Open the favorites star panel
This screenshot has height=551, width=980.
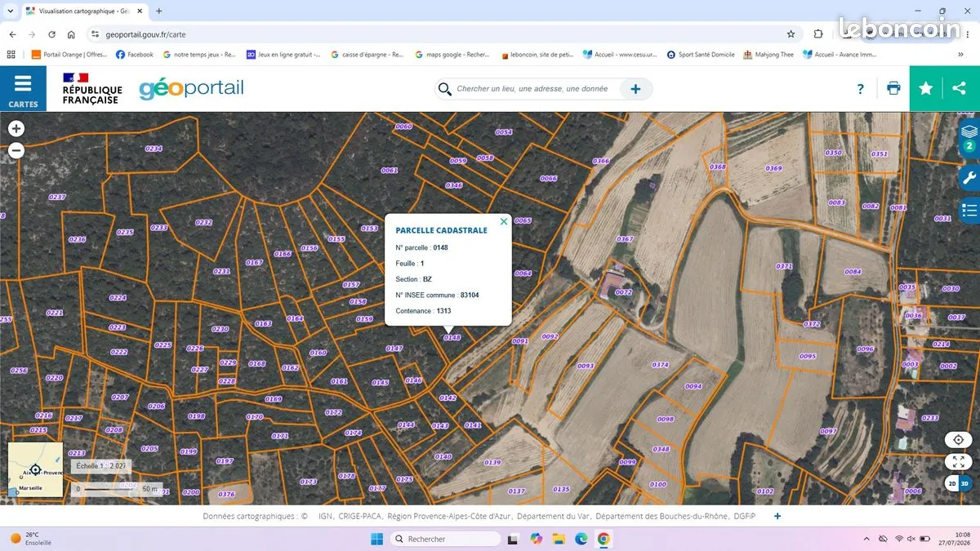point(926,88)
